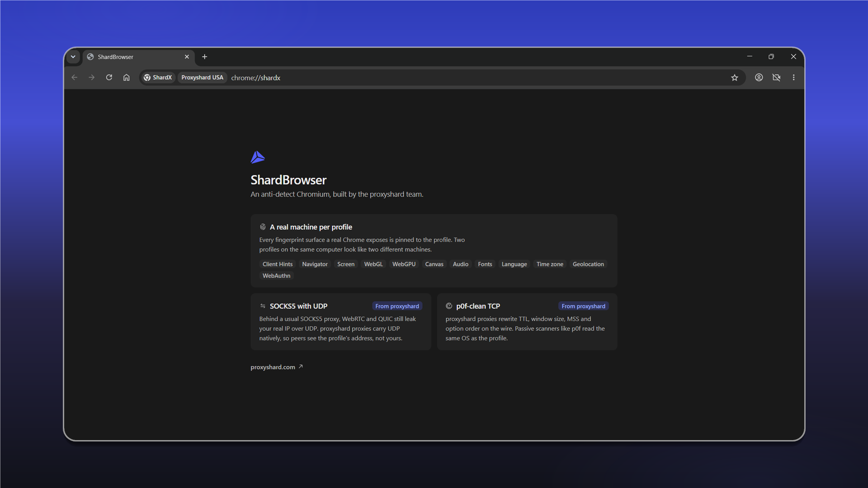Go back with the back arrow
This screenshot has height=488, width=868.
pyautogui.click(x=75, y=78)
